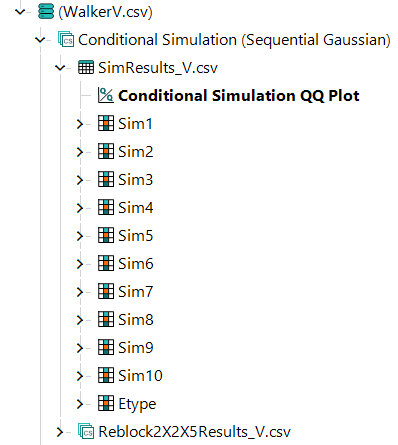Expand the Sim2 node
The width and height of the screenshot is (398, 445).
click(x=80, y=152)
